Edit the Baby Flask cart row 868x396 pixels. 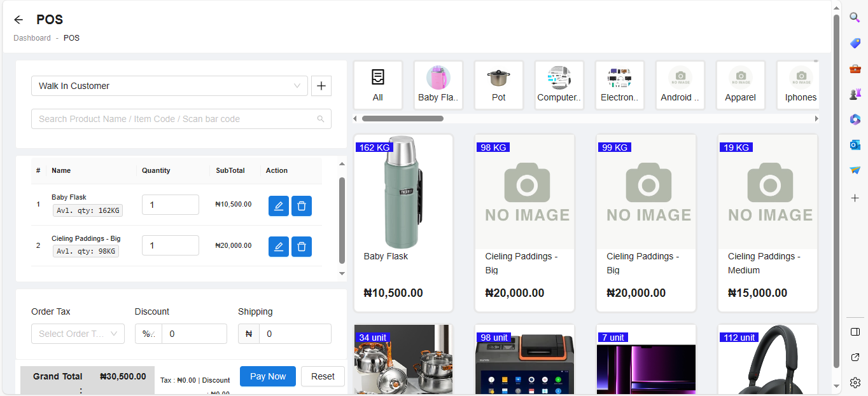[279, 206]
